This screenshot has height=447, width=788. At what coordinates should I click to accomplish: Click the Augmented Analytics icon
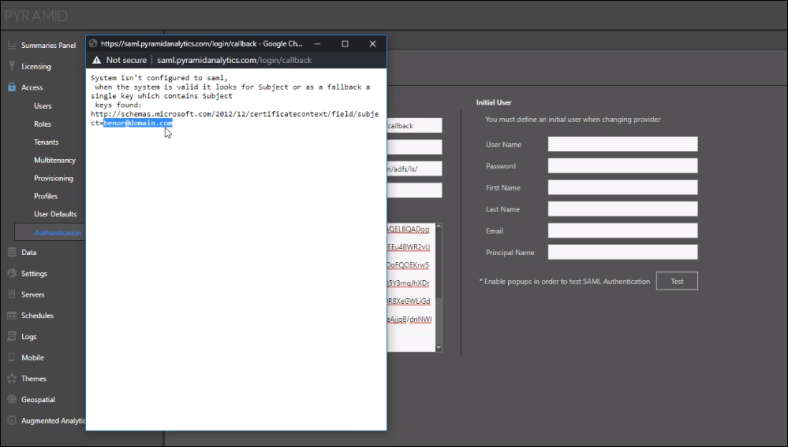click(x=12, y=420)
